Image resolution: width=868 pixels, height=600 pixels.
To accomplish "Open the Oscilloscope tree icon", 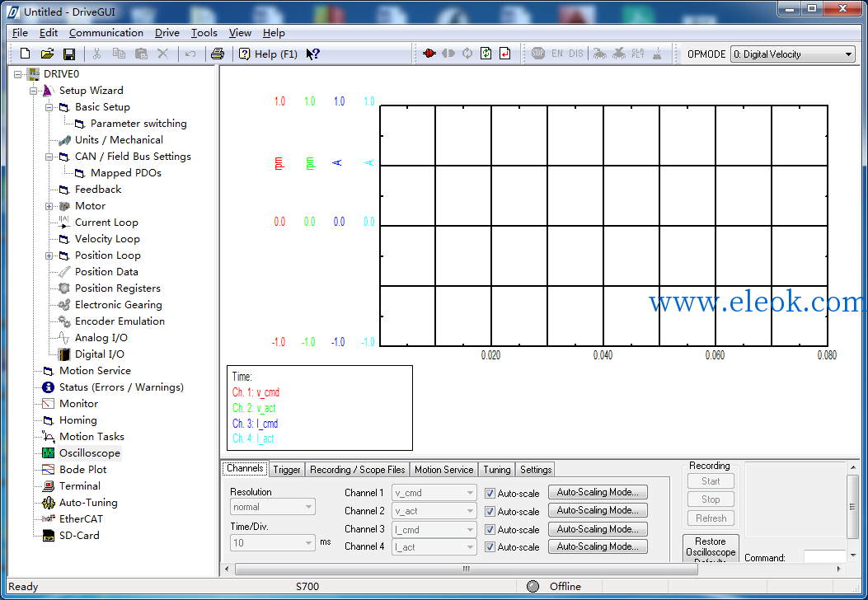I will point(49,452).
